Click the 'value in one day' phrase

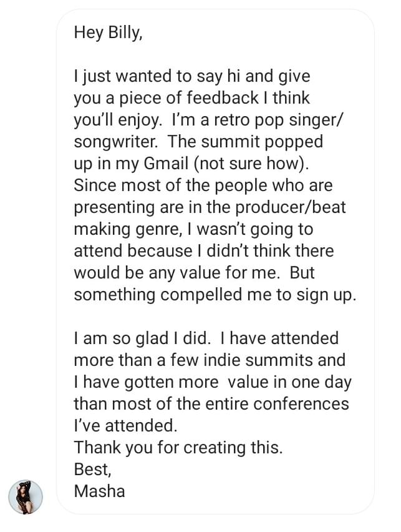289,382
